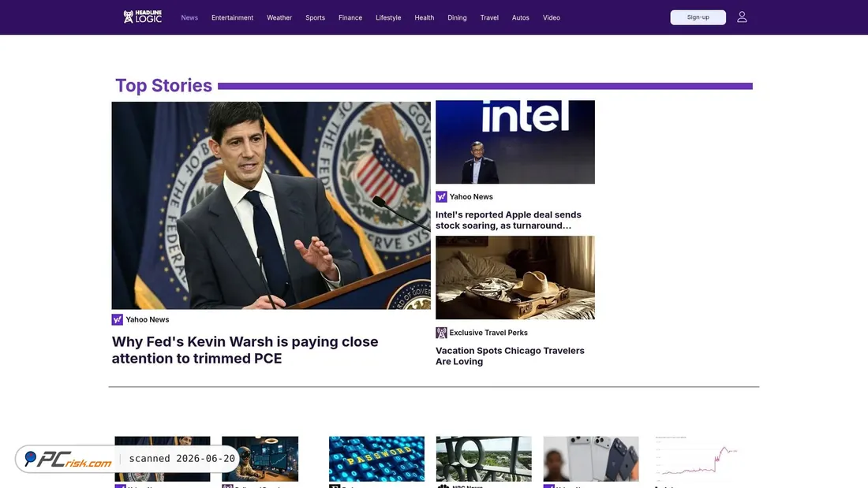Open the Kevin Warsh Federal Reserve photo
This screenshot has width=868, height=488.
pyautogui.click(x=271, y=205)
